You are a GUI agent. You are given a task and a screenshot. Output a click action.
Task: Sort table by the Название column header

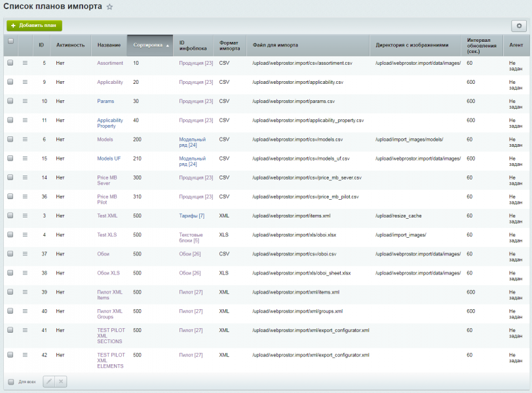pyautogui.click(x=109, y=45)
